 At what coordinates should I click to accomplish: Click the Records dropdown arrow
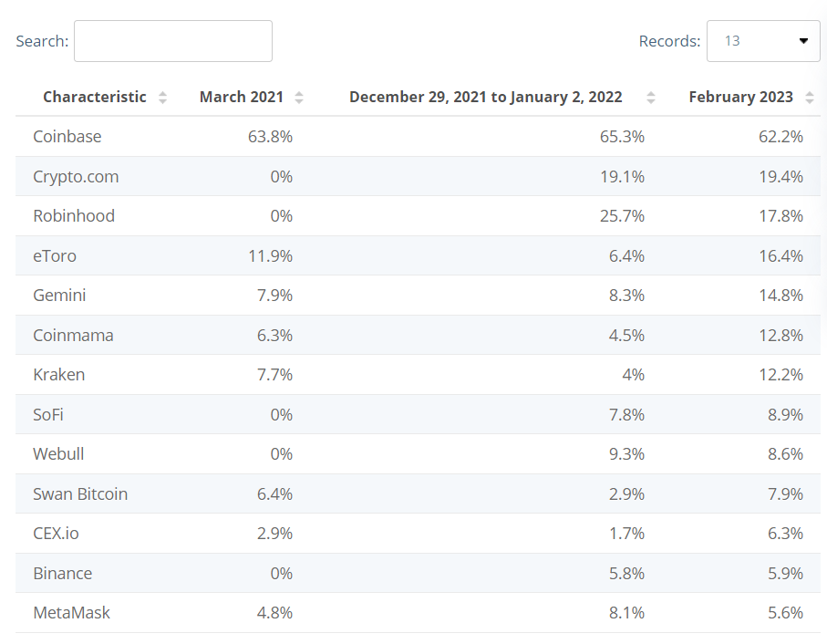click(803, 41)
